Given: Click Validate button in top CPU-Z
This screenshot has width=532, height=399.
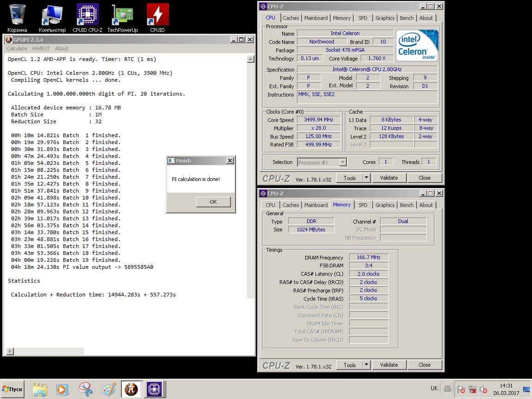Looking at the screenshot, I should coord(389,178).
